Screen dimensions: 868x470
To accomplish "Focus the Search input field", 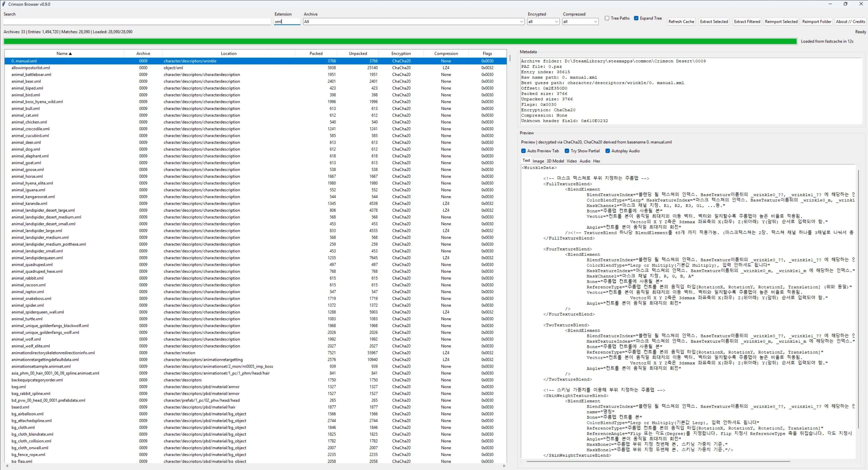I will click(137, 22).
